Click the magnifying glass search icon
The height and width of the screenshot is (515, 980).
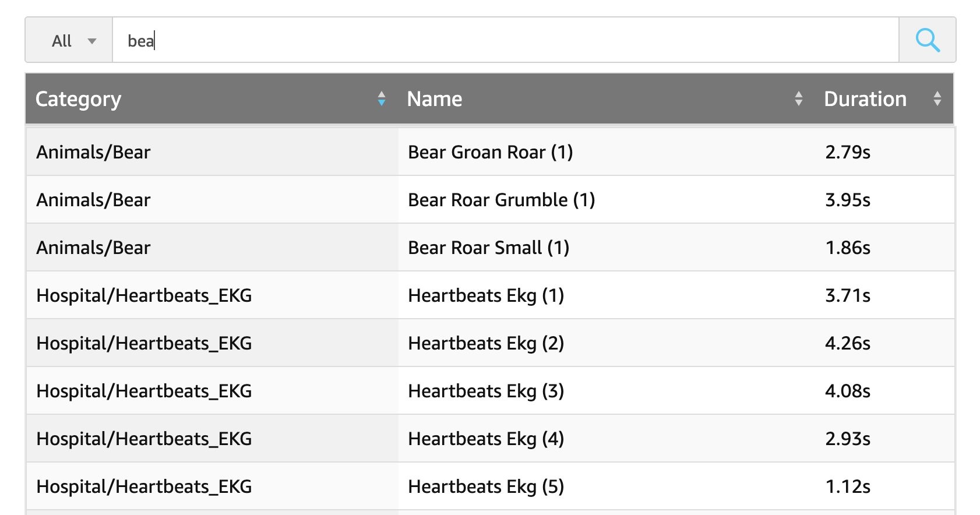click(x=927, y=40)
